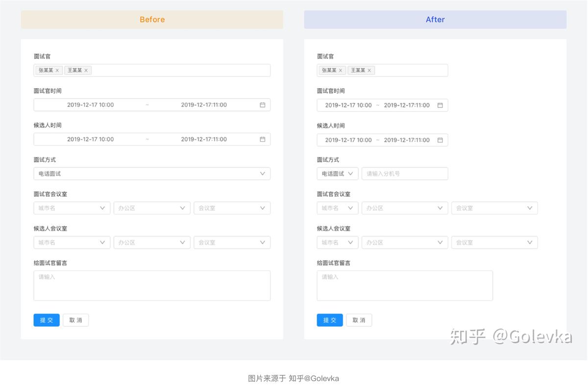Expand 电话面试 dropdown in Before panel

point(152,173)
